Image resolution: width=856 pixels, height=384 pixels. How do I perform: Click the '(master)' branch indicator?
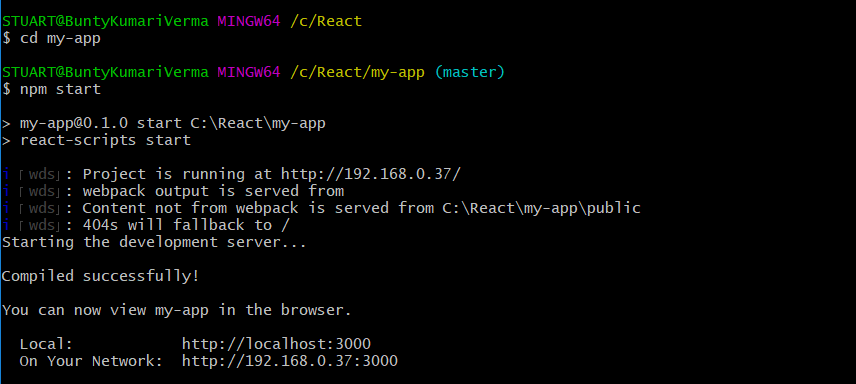pos(469,72)
